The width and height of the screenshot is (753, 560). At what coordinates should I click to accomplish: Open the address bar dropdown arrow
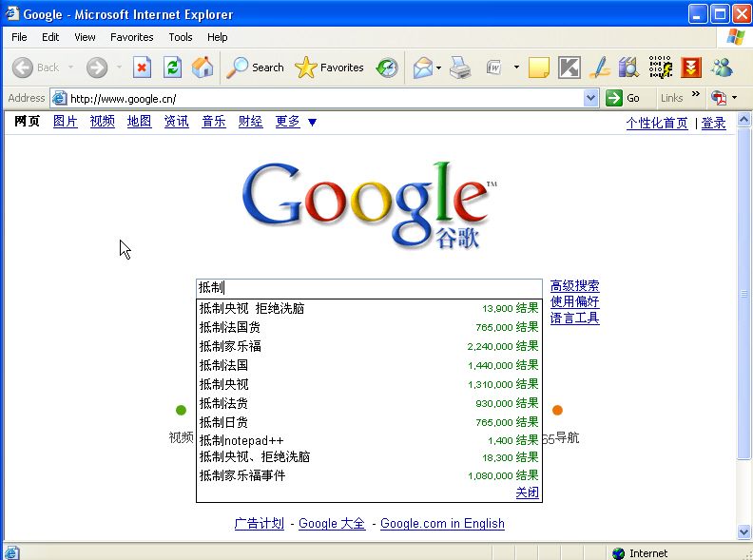[x=591, y=99]
